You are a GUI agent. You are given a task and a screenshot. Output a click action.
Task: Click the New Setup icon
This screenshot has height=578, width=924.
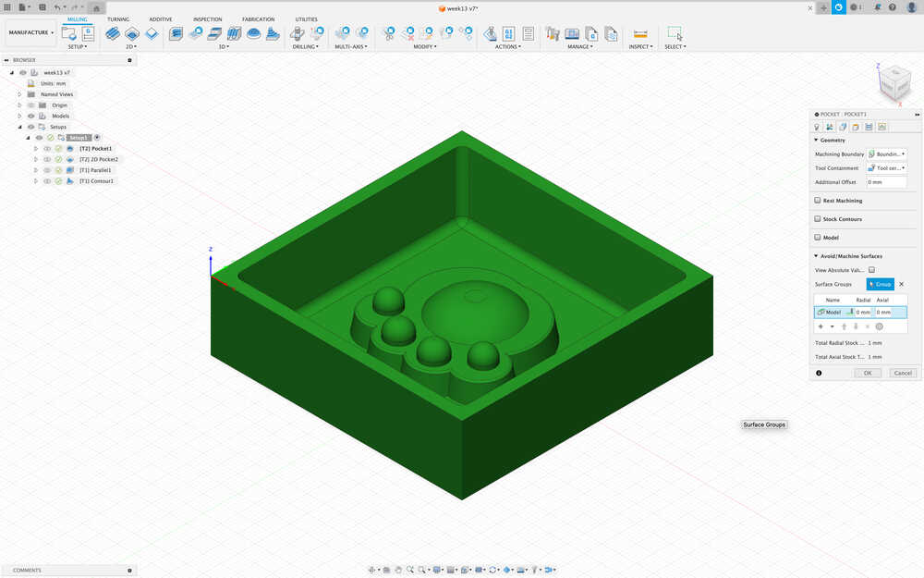69,33
